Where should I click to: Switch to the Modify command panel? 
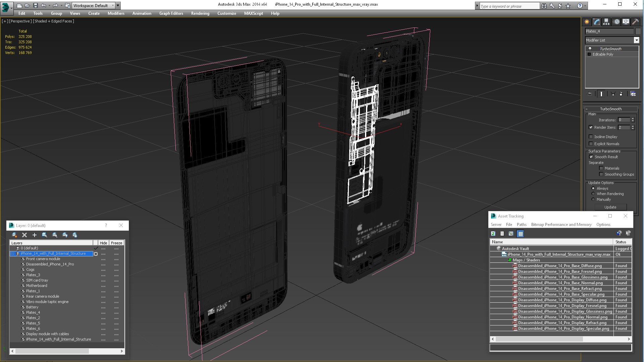click(x=597, y=22)
